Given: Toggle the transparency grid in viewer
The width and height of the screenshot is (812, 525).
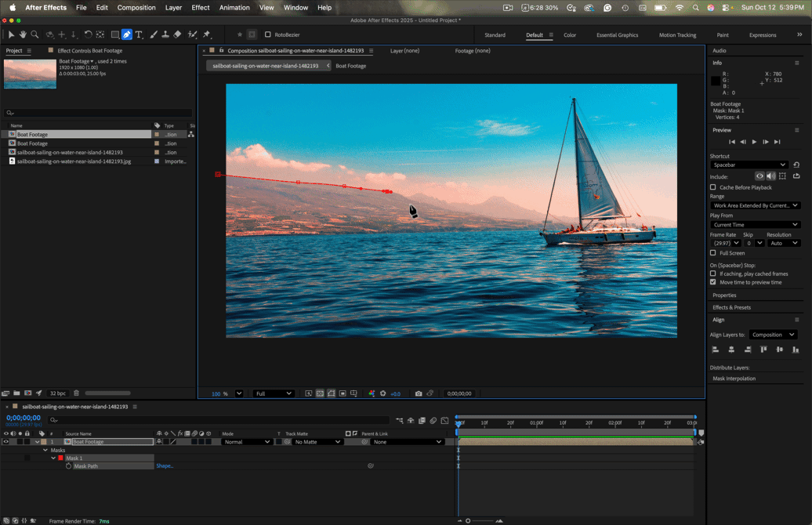Looking at the screenshot, I should pyautogui.click(x=320, y=393).
